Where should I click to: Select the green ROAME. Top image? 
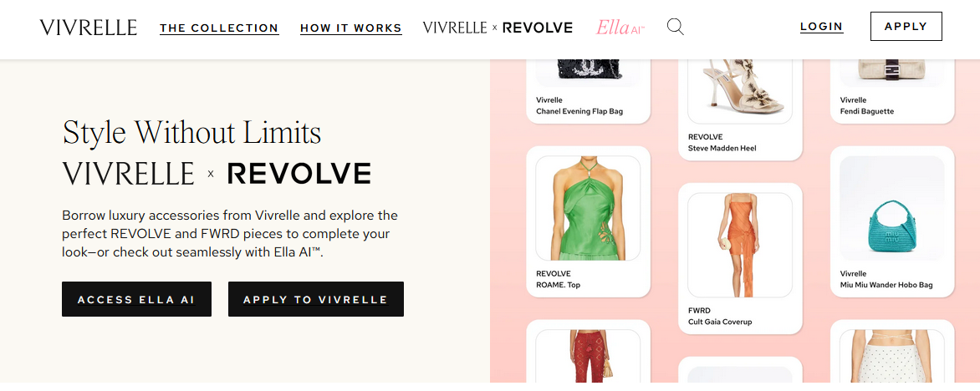click(x=588, y=208)
